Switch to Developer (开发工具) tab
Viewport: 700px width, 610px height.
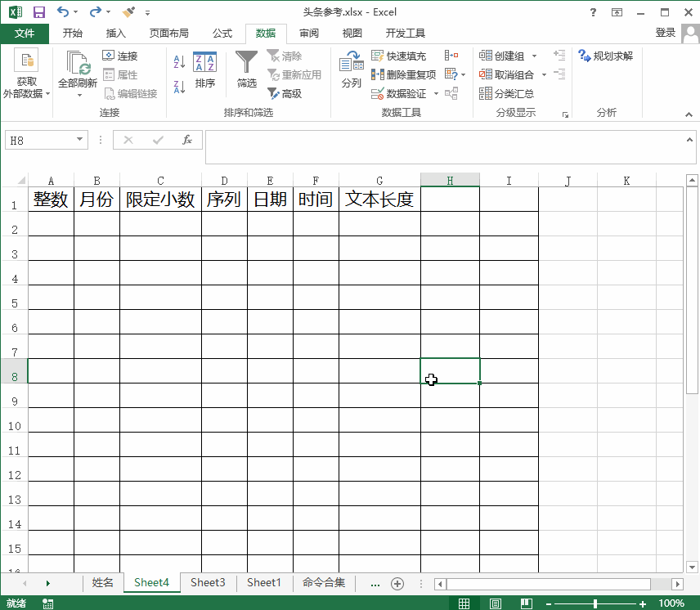(x=406, y=33)
